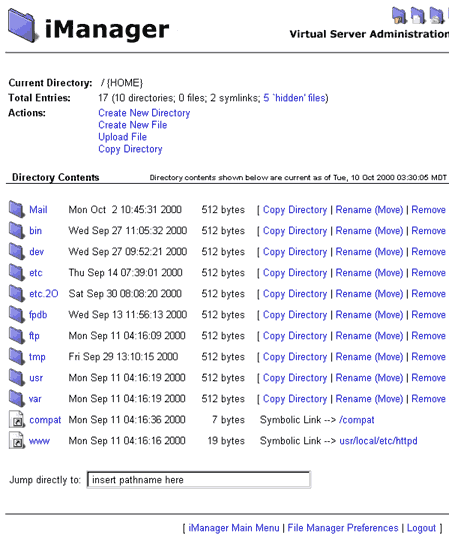Click the large iManager folder logo
Viewport: 450px width, 553px height.
click(23, 26)
